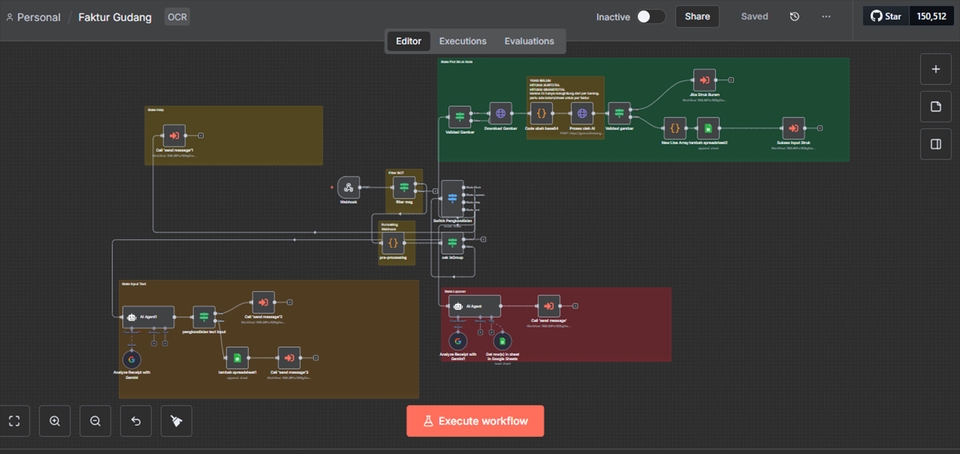Switch to the Evaluations tab
Image resolution: width=960 pixels, height=454 pixels.
pos(529,41)
